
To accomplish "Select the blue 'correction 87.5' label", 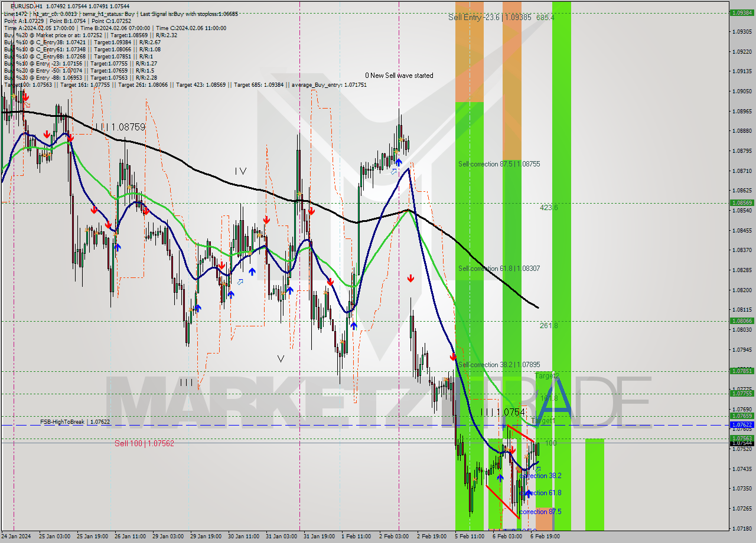I will click(540, 512).
